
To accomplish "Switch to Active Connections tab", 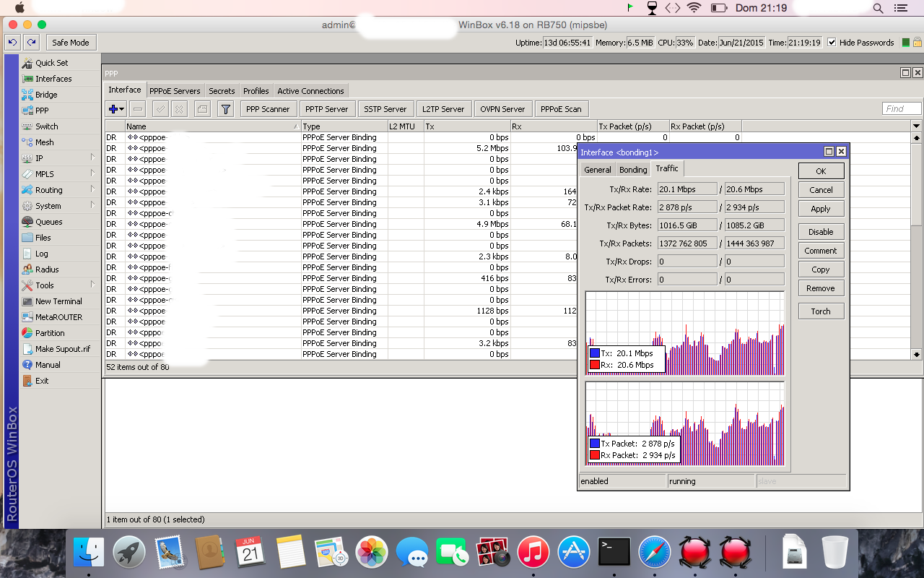I will (x=310, y=91).
